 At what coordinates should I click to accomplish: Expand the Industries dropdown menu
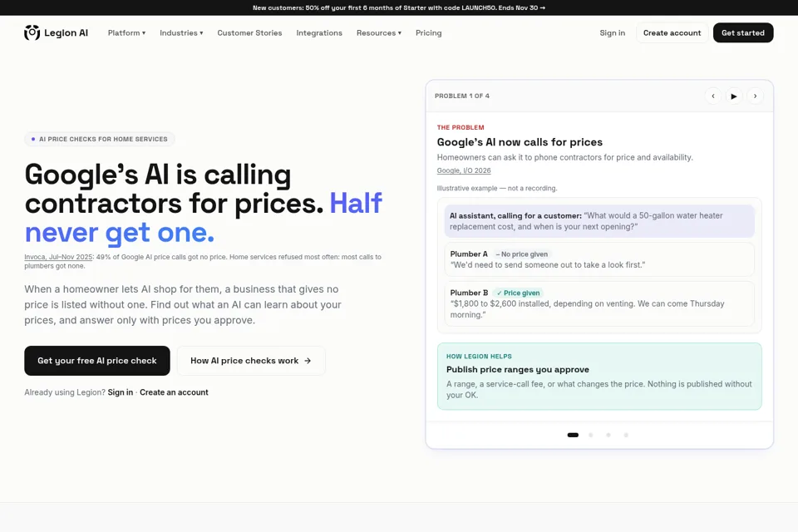click(181, 32)
